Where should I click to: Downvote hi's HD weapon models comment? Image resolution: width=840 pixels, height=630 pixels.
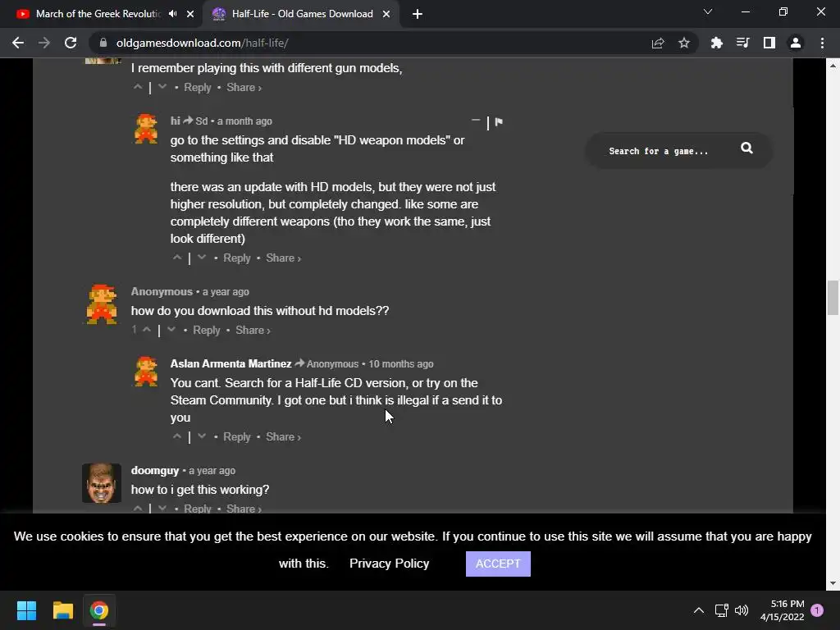tap(202, 258)
